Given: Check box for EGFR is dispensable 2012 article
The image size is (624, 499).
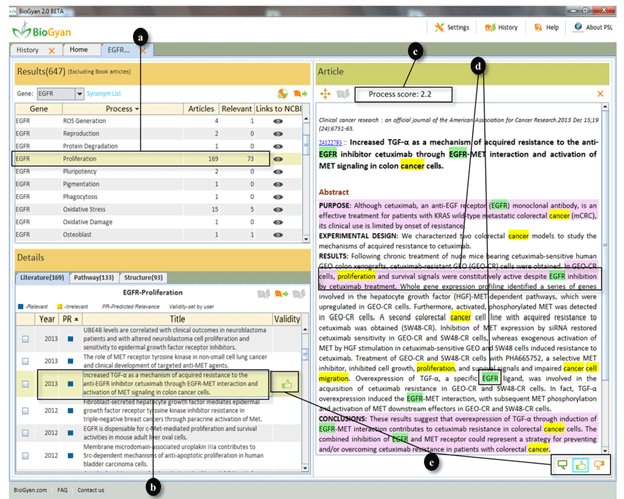Looking at the screenshot, I should tap(25, 433).
